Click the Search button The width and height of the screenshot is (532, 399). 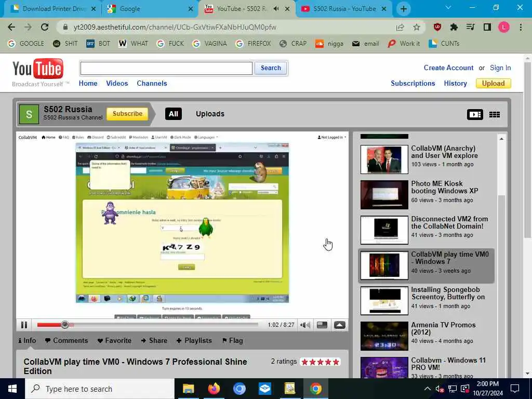pyautogui.click(x=270, y=68)
